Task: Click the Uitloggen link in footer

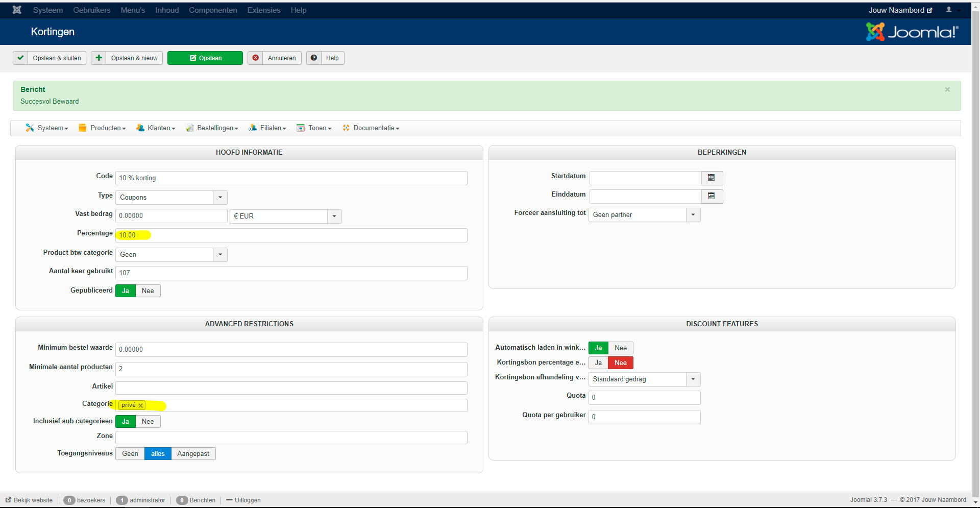Action: (x=248, y=500)
